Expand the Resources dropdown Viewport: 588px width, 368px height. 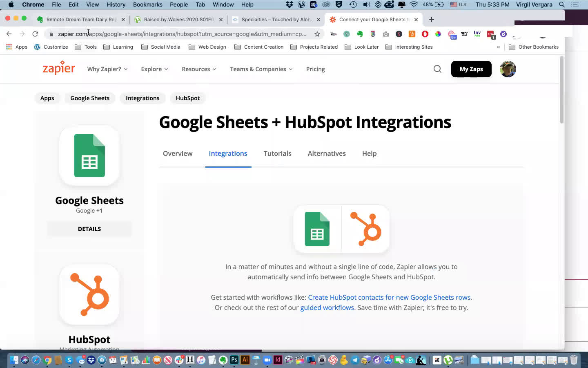tap(199, 69)
